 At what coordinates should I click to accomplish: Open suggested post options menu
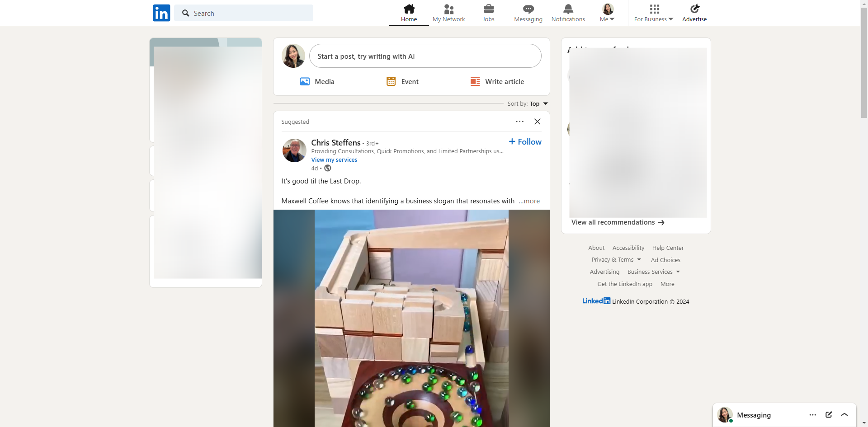click(520, 122)
